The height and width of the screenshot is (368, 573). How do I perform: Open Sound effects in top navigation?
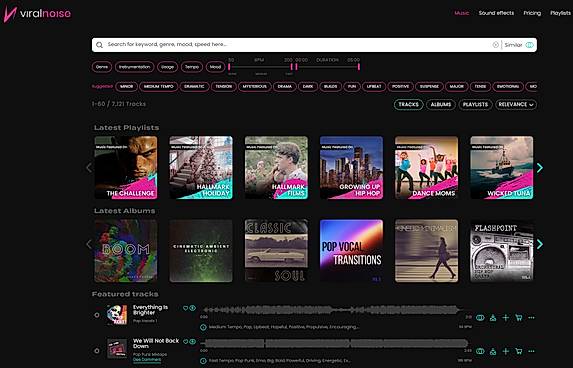496,13
